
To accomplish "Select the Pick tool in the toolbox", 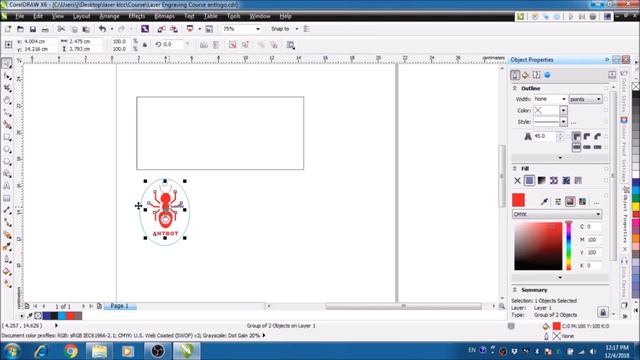I will (x=7, y=64).
